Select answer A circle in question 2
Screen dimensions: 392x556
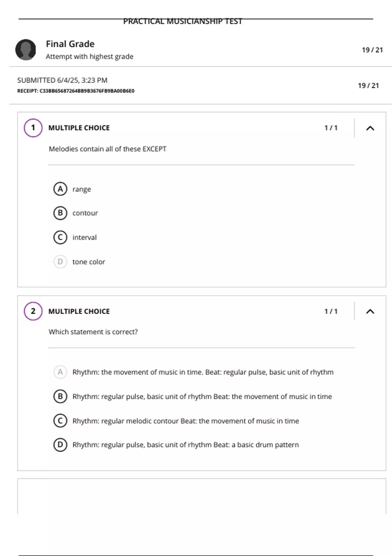60,372
